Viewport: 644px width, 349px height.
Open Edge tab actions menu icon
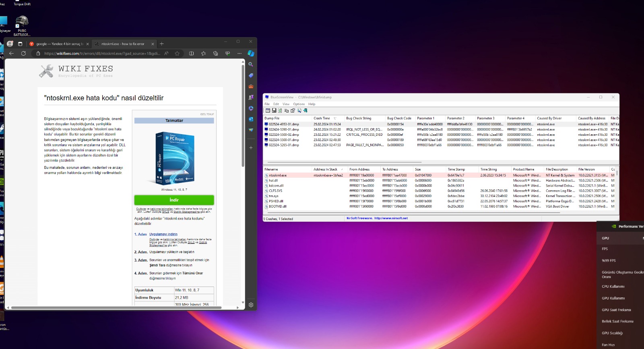(x=20, y=44)
